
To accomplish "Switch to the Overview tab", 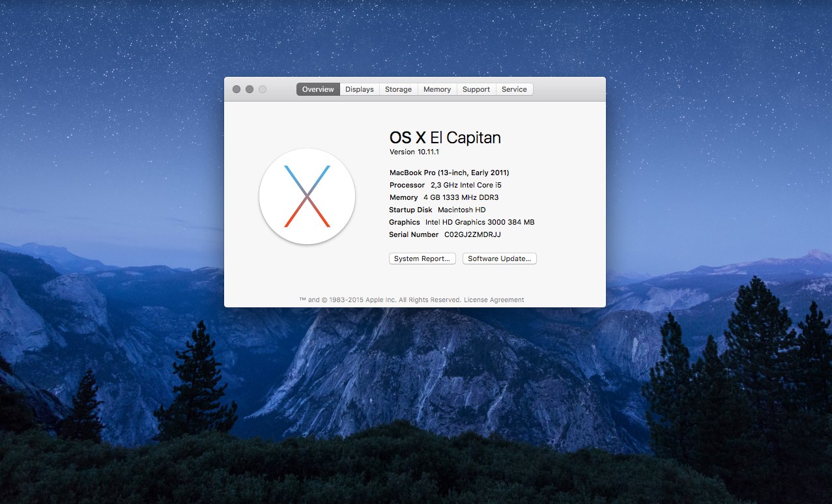I will pyautogui.click(x=318, y=89).
